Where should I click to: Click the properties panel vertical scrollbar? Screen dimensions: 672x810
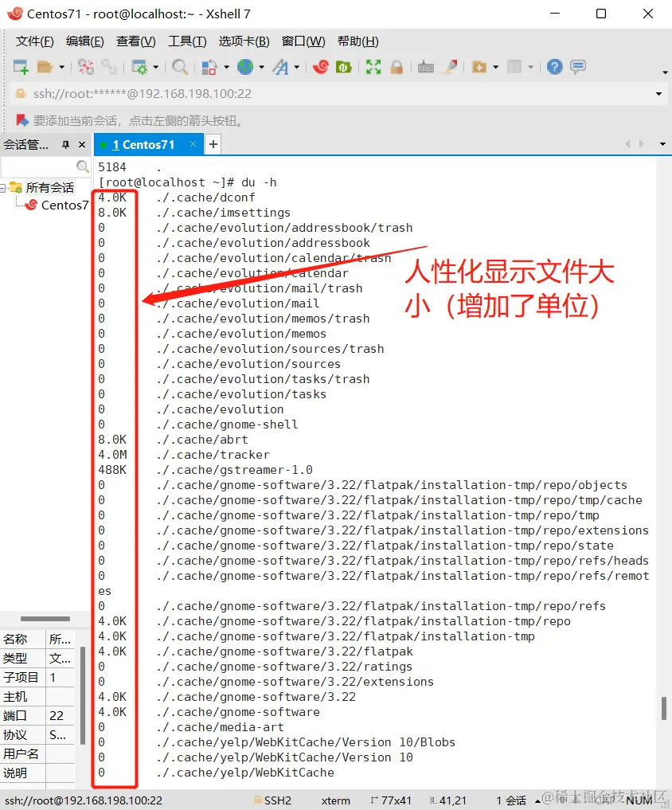coord(83,695)
